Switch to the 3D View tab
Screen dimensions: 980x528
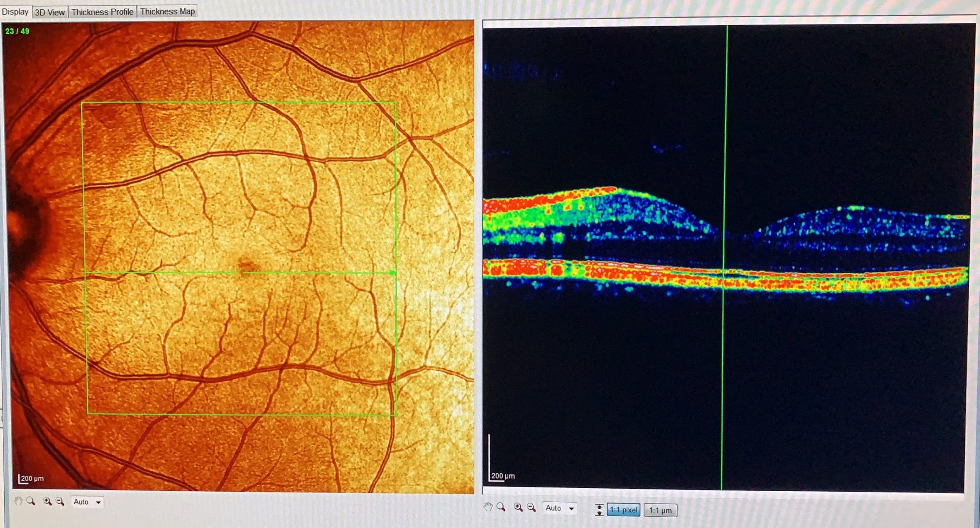[50, 12]
